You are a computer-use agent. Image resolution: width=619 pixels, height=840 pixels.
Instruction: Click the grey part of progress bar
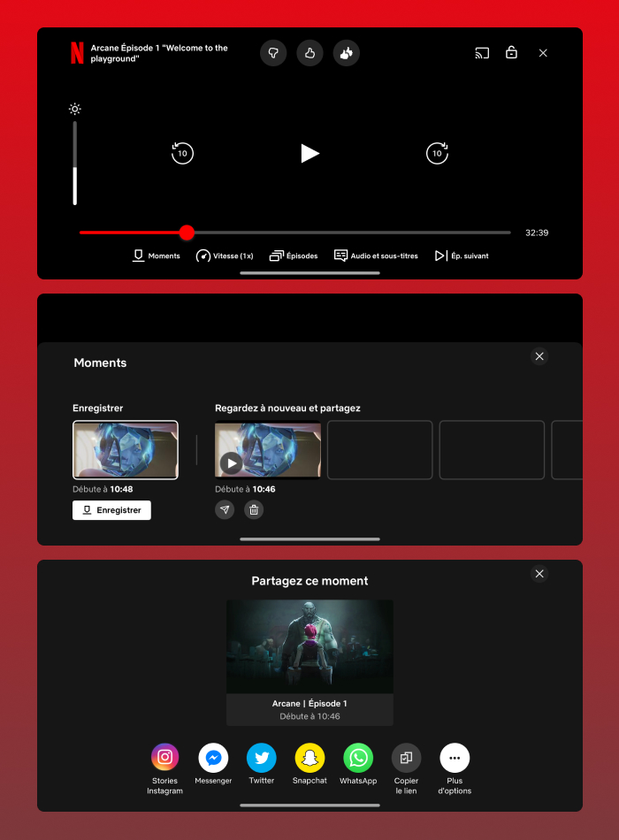coord(352,233)
